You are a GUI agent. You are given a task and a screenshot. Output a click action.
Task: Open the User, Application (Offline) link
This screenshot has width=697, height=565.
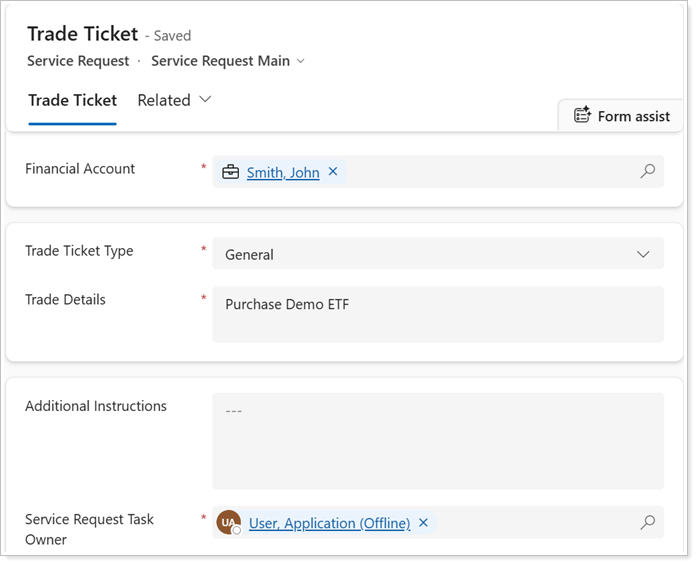[329, 523]
